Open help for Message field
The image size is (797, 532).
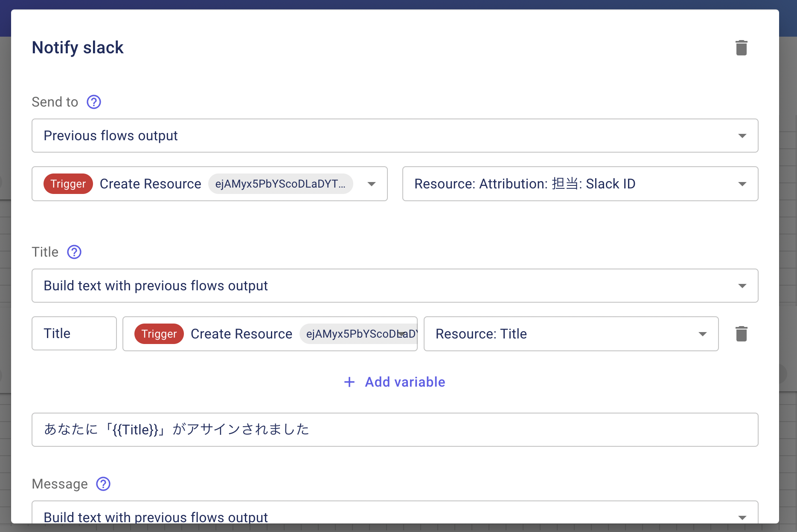[103, 484]
